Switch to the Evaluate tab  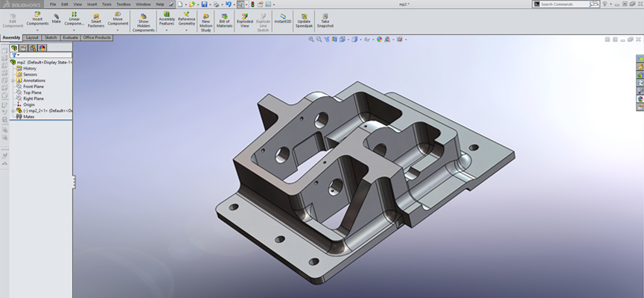(x=71, y=37)
